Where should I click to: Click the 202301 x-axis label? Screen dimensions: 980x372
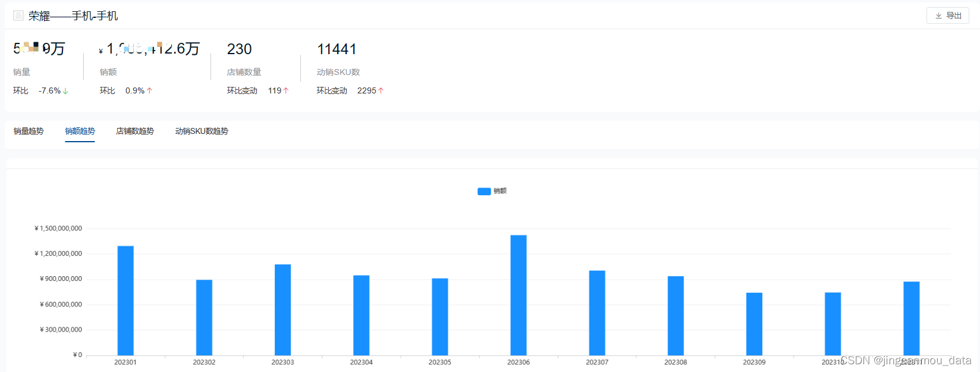point(125,362)
